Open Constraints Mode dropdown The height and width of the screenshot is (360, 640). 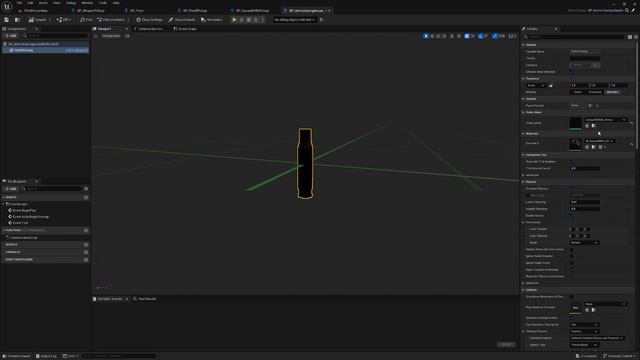[584, 242]
